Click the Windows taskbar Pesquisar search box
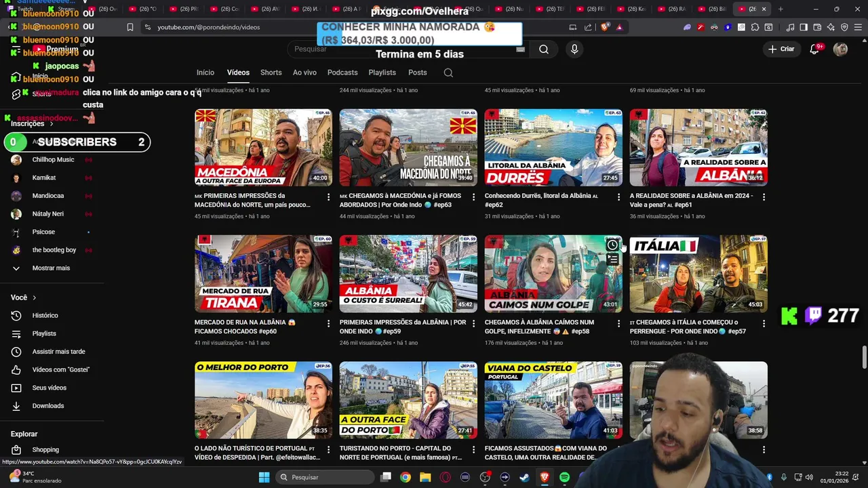This screenshot has width=868, height=488. click(325, 477)
